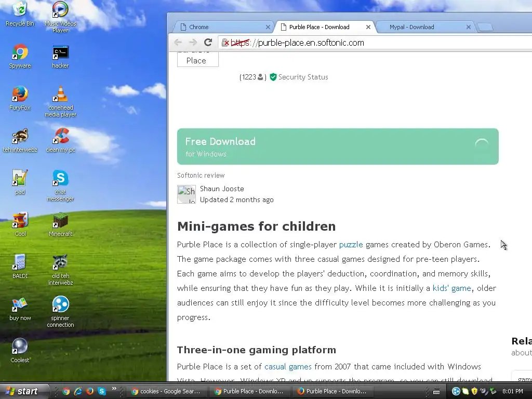This screenshot has width=532, height=399.
Task: Open a new browser tab
Action: click(x=485, y=27)
